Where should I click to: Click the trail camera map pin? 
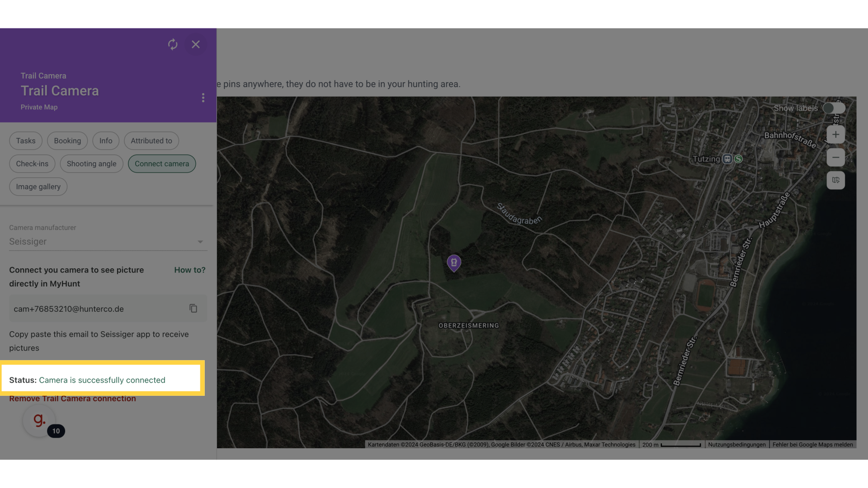click(454, 263)
